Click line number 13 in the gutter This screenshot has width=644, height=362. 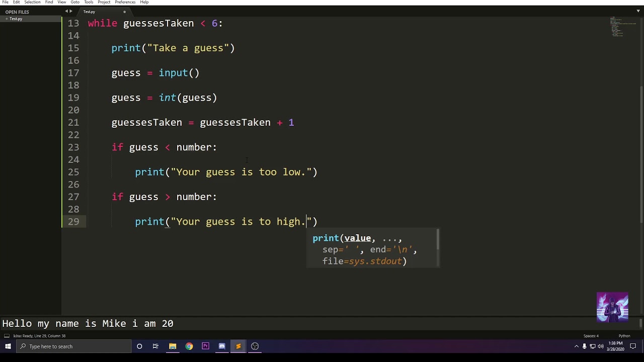click(x=73, y=23)
